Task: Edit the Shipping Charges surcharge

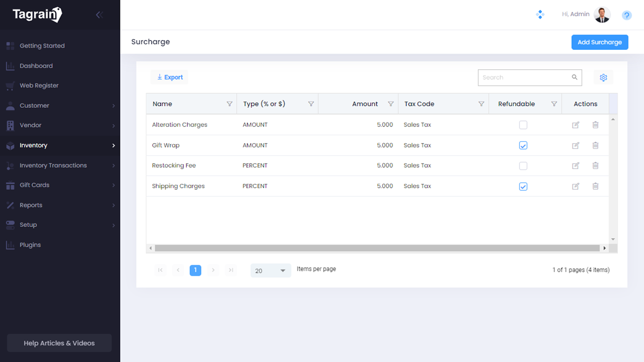Action: tap(576, 186)
